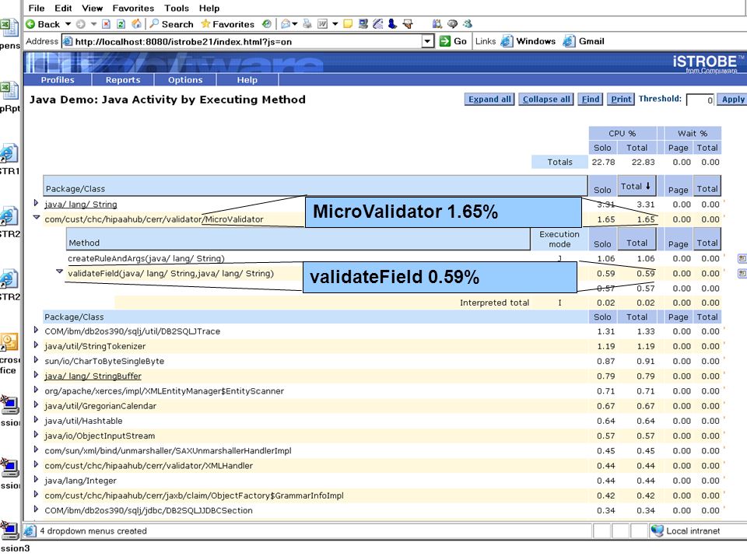Viewport: 747px width, 560px height.
Task: Collapse the MicroValidator class row
Action: (37, 217)
